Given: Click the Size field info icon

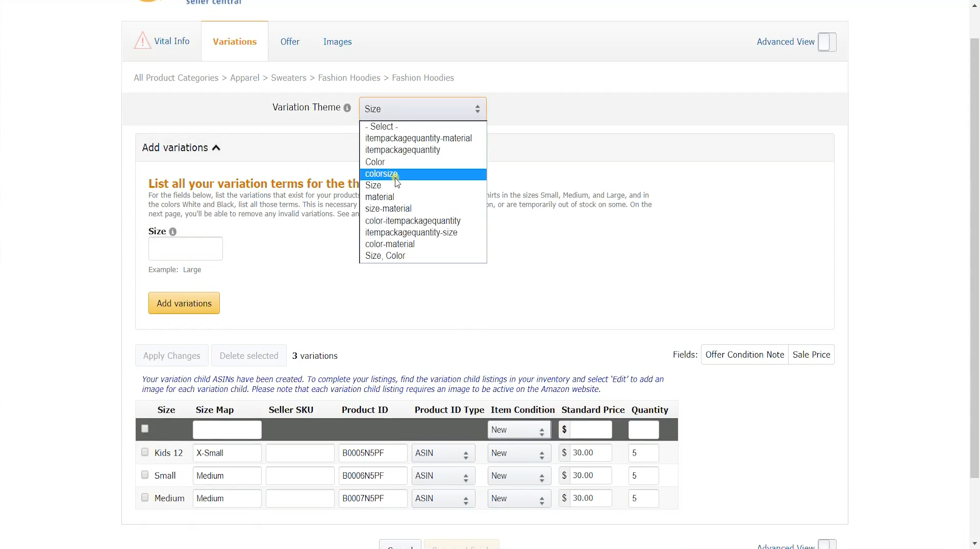Looking at the screenshot, I should pos(173,232).
